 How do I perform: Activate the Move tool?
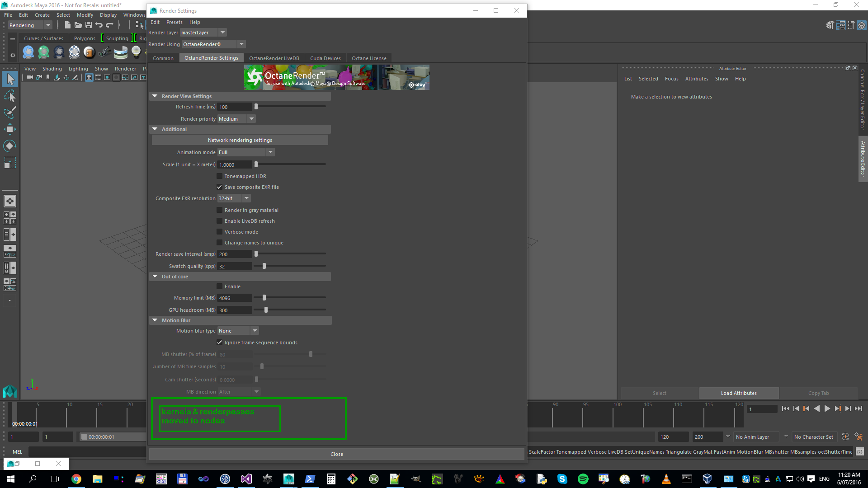tap(9, 129)
